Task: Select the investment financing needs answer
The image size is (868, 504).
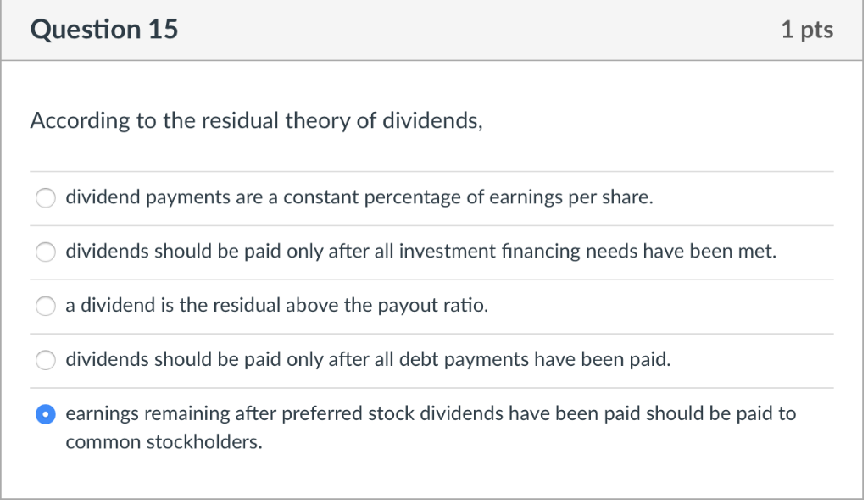Action: click(46, 252)
